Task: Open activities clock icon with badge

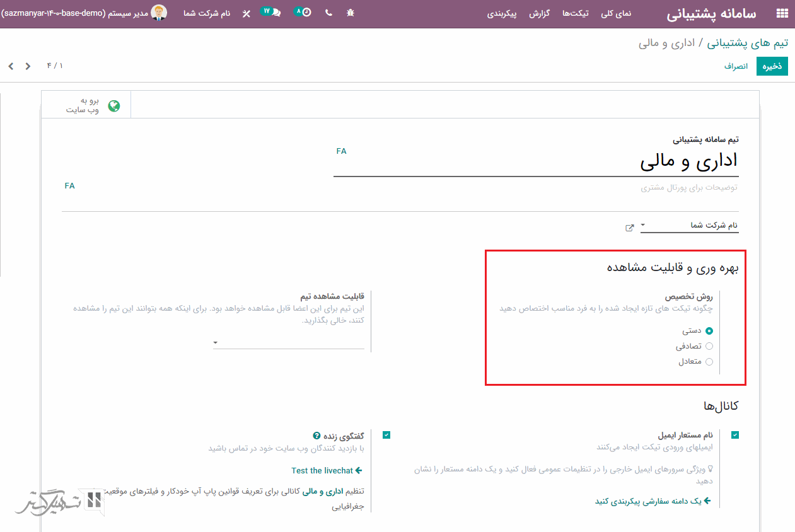Action: coord(304,12)
